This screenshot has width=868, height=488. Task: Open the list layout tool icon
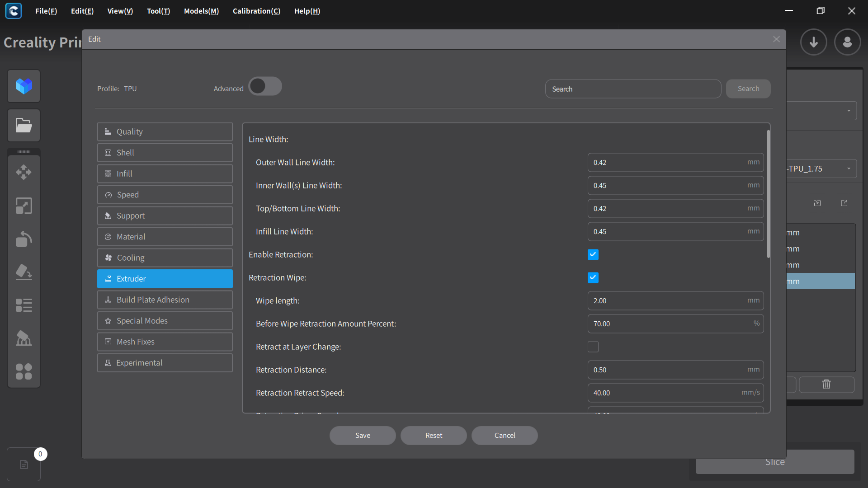[x=24, y=305]
